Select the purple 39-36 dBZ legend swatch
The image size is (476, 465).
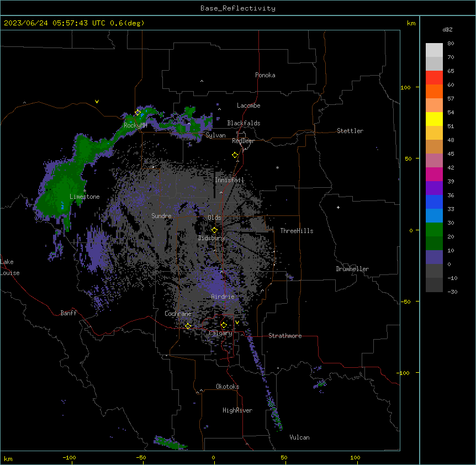[x=434, y=188]
